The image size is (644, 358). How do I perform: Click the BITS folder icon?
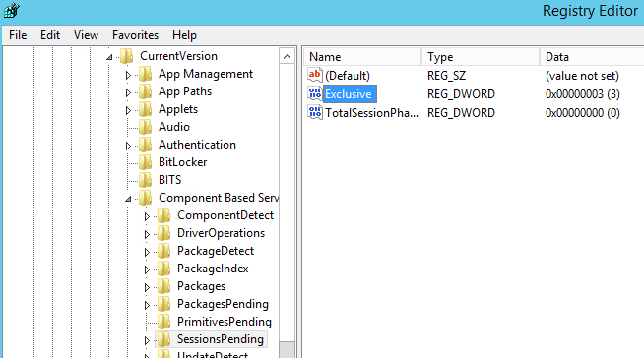click(x=145, y=180)
